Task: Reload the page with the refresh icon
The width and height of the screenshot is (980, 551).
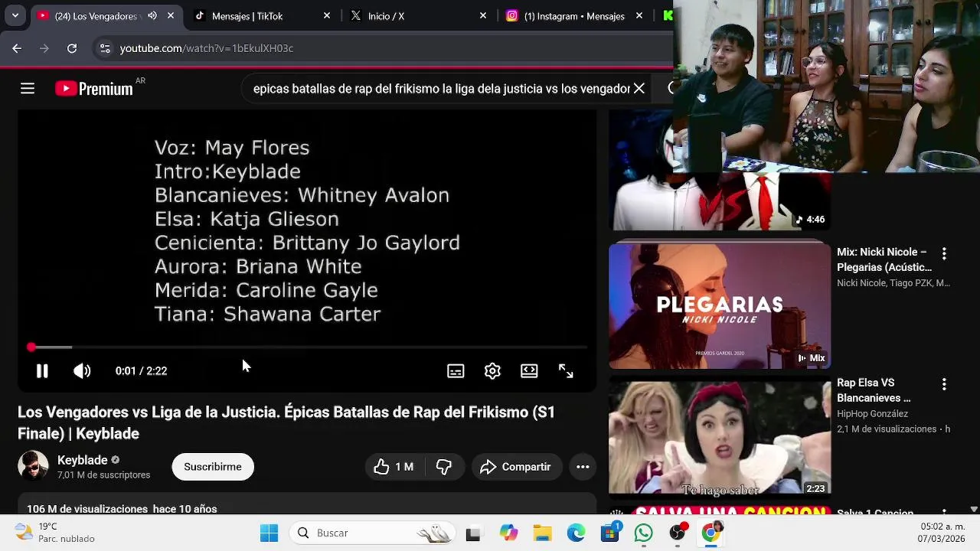Action: click(72, 48)
